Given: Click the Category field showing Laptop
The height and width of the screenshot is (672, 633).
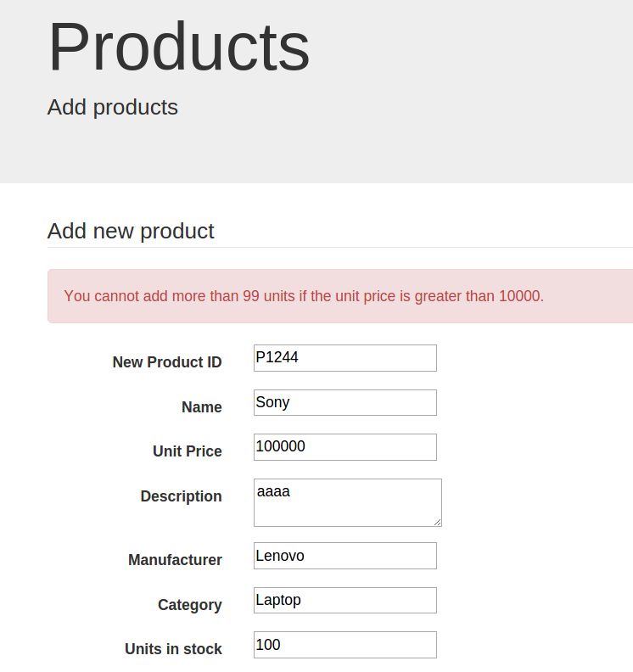Looking at the screenshot, I should 345,601.
